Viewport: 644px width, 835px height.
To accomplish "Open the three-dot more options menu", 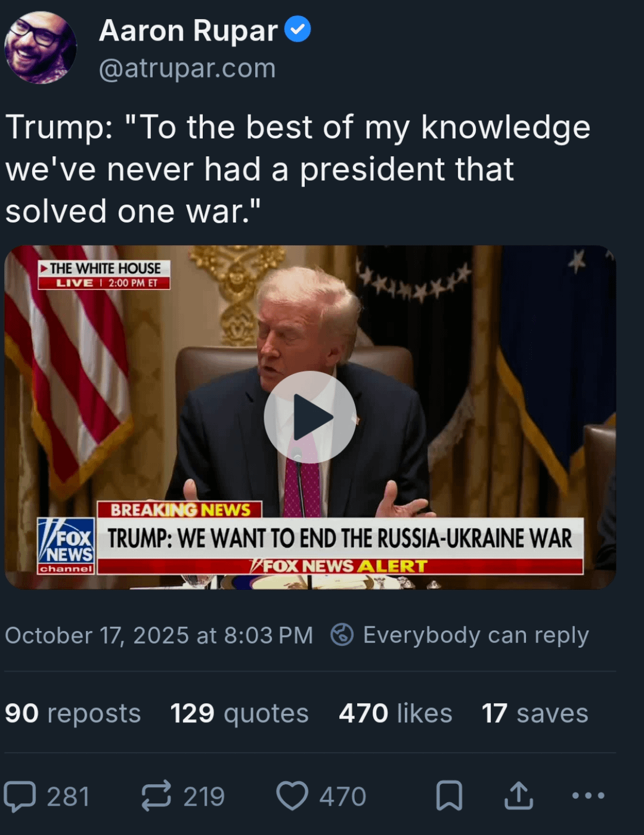I will [x=588, y=796].
